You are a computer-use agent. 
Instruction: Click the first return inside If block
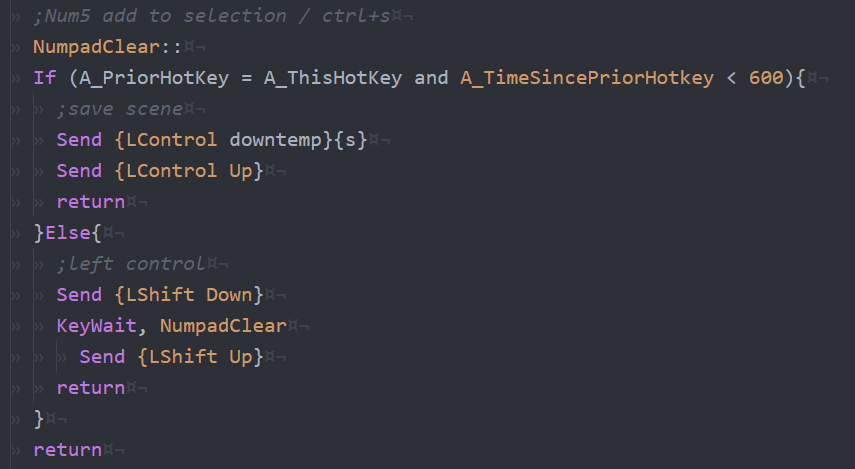click(91, 202)
